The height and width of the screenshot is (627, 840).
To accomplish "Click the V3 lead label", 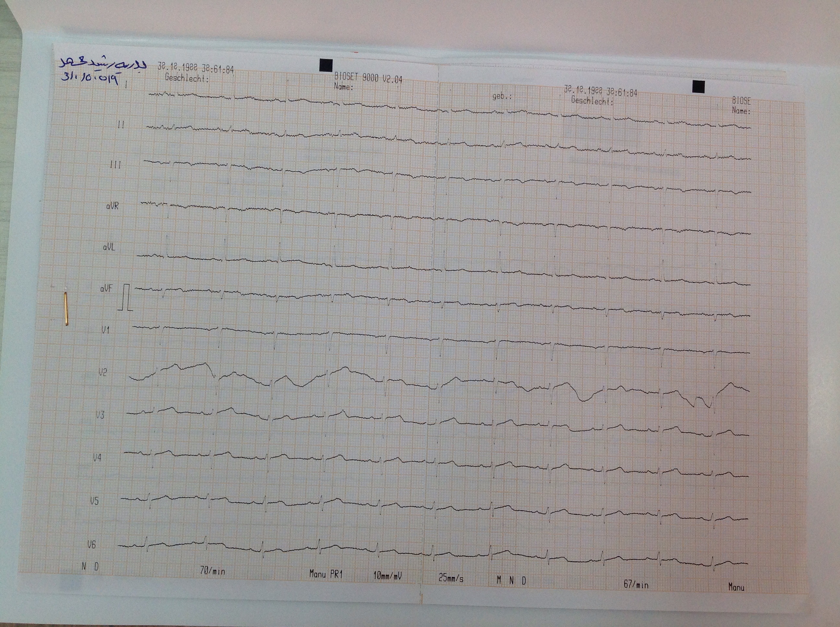I will point(100,415).
